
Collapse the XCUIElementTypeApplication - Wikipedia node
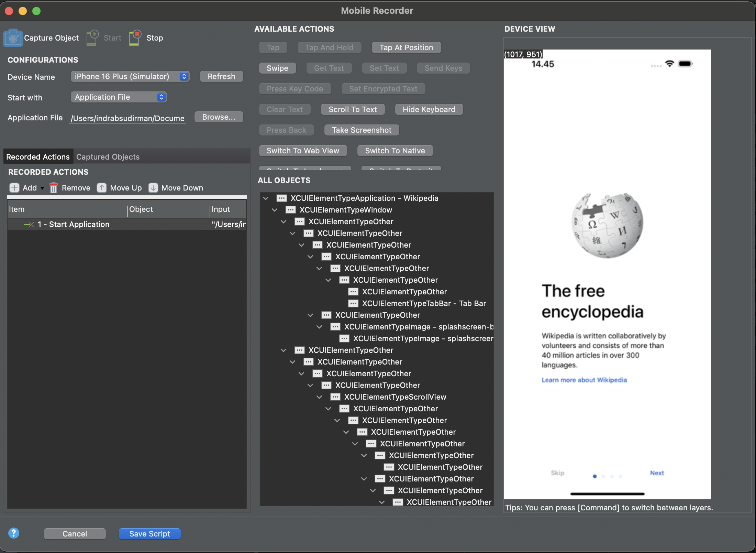(x=266, y=198)
